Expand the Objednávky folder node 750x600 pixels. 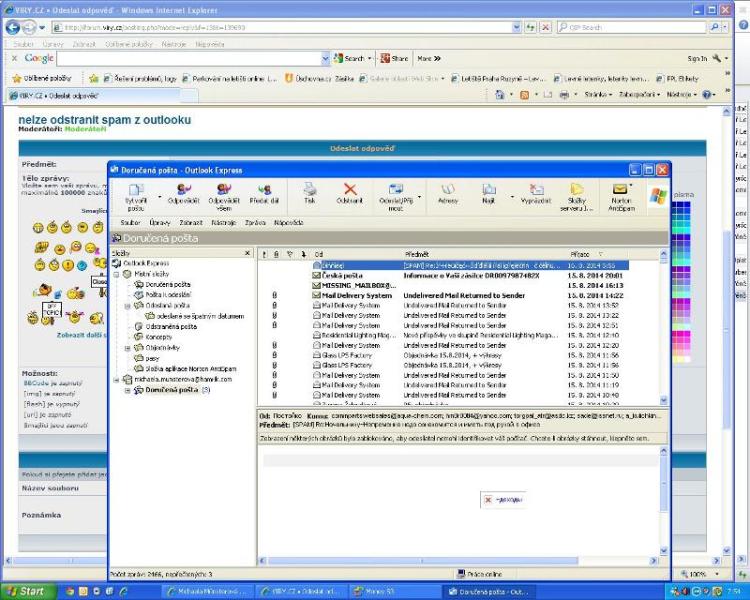128,349
